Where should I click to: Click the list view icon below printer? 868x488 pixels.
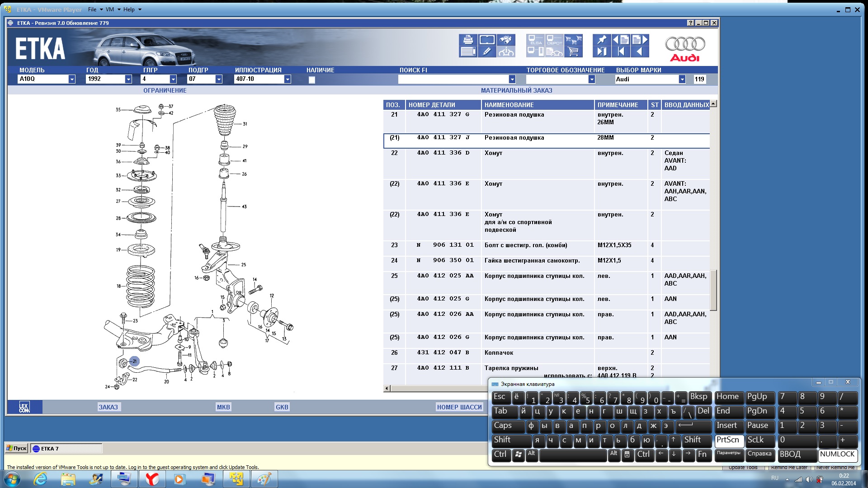click(x=468, y=52)
